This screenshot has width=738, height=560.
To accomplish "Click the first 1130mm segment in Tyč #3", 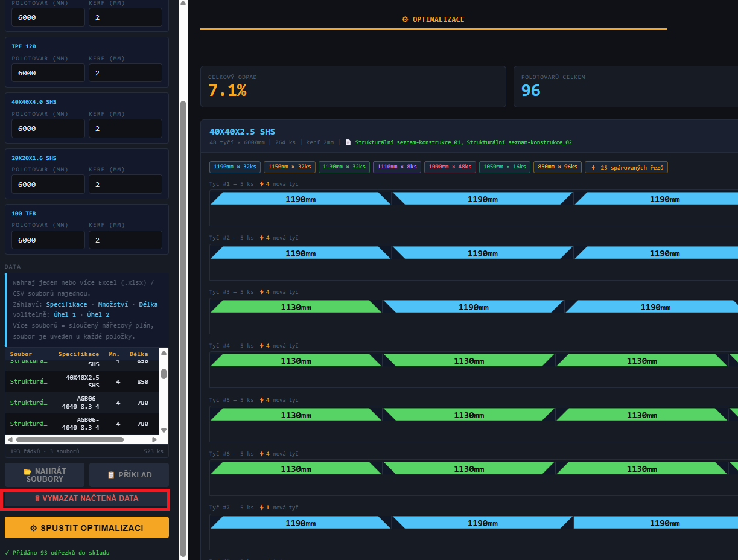I will (295, 307).
